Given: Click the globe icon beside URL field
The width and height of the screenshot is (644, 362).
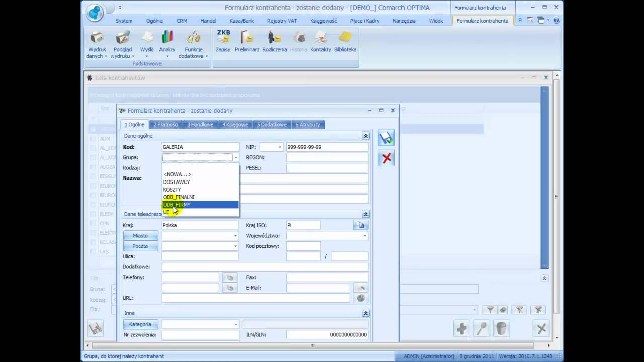Looking at the screenshot, I should click(x=360, y=298).
